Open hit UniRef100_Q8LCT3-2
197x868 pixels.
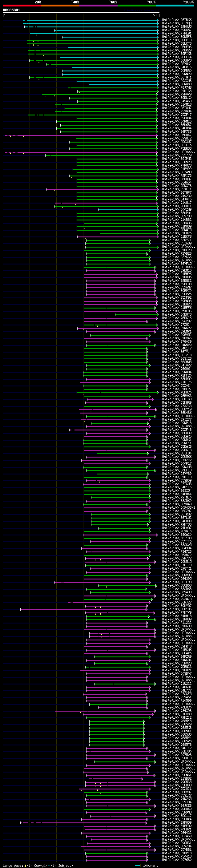179,40
